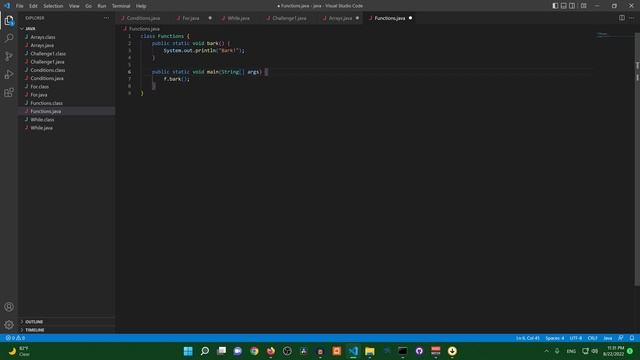The width and height of the screenshot is (640, 360).
Task: Split the editor to the right
Action: click(622, 18)
